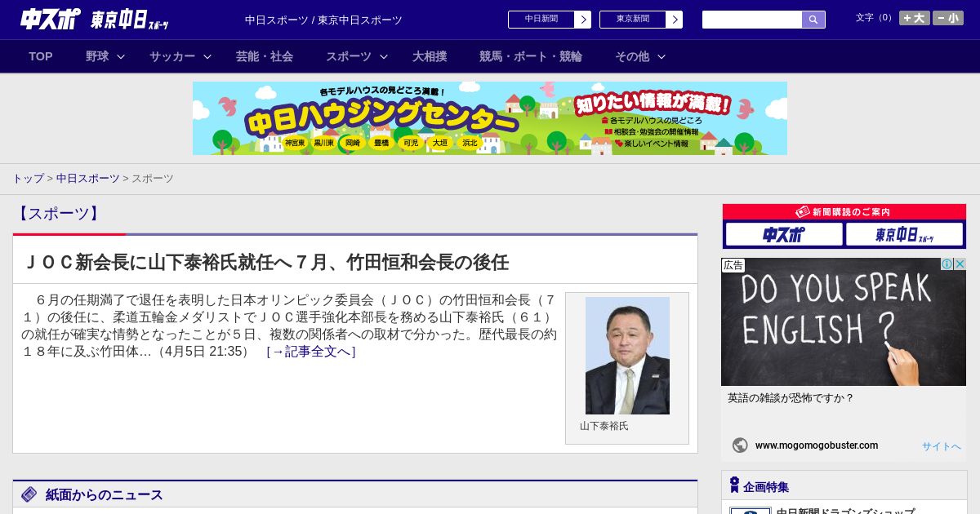Click the arrow beside 東京新聞
980x514 pixels.
click(675, 20)
